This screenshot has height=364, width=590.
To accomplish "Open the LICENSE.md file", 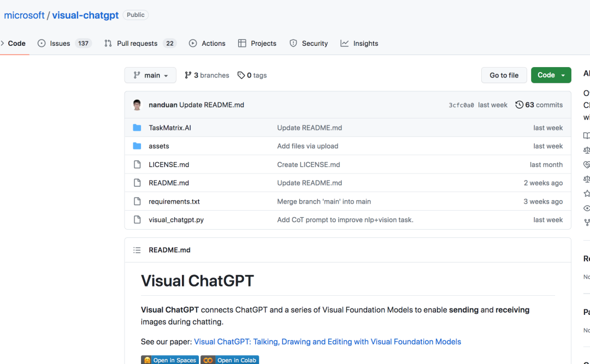I will pyautogui.click(x=169, y=165).
